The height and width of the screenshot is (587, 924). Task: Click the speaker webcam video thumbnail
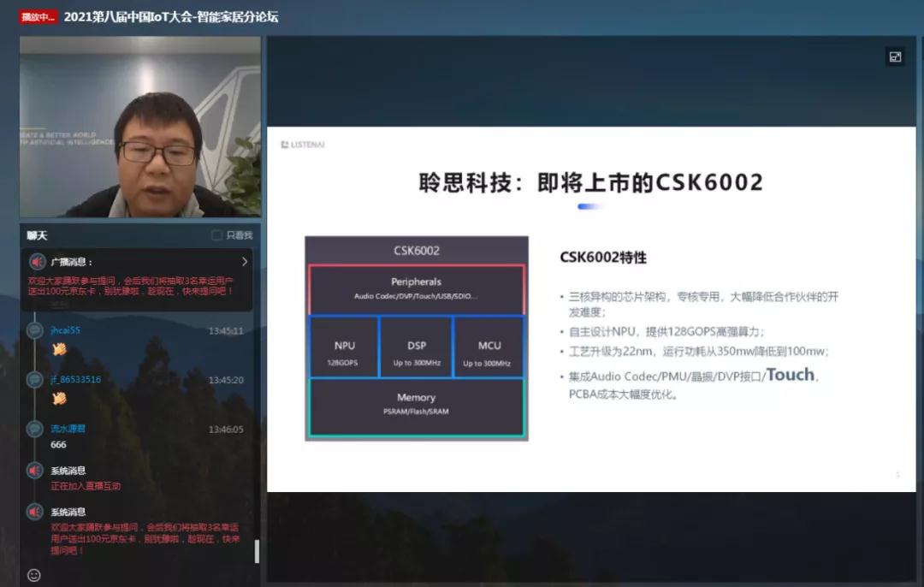click(139, 127)
